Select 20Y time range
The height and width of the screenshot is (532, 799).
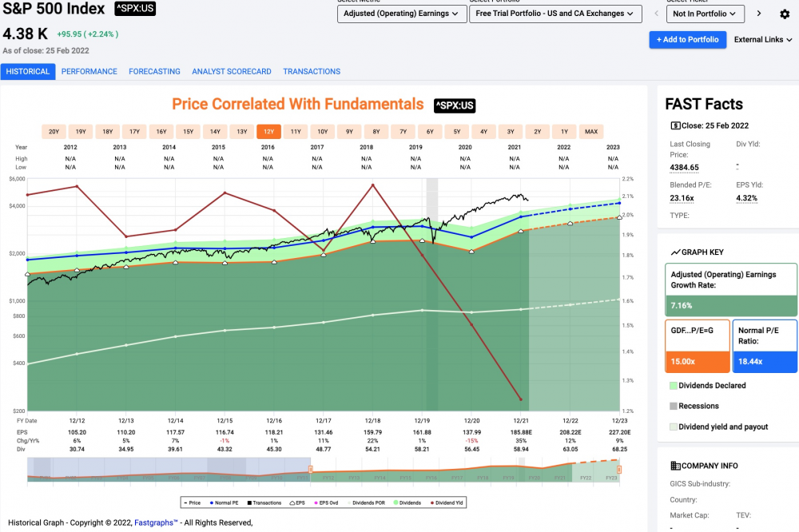click(x=54, y=132)
